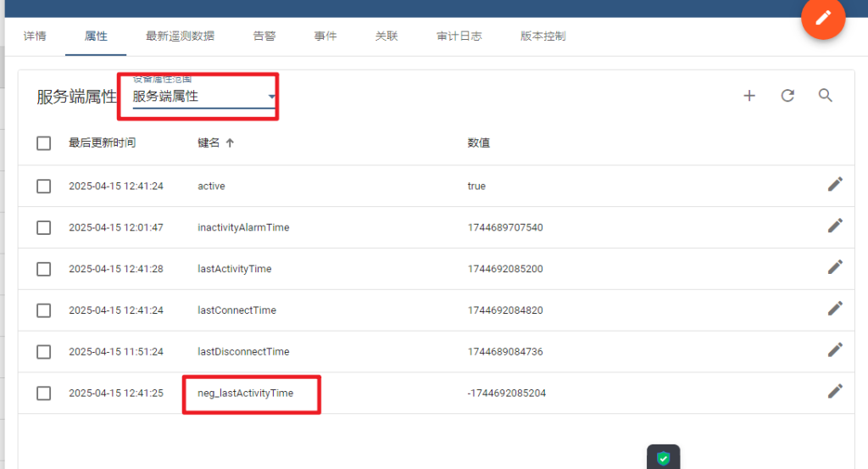Click the 数值 column header
Image resolution: width=868 pixels, height=469 pixels.
tap(479, 142)
